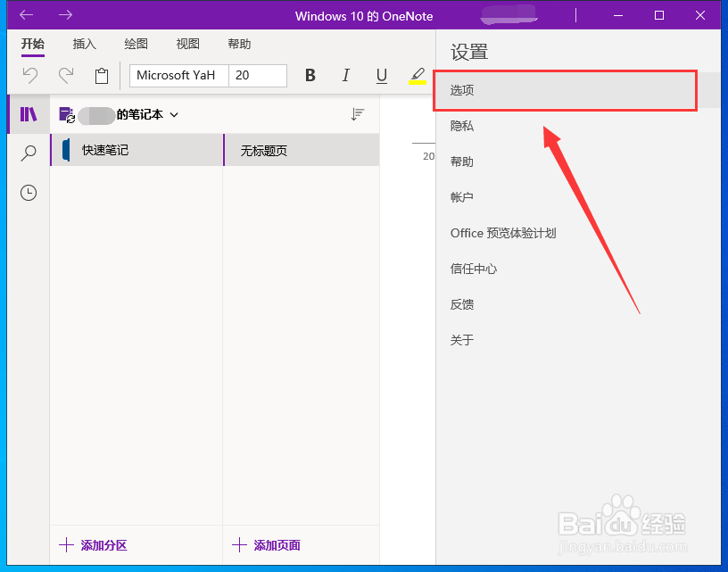The width and height of the screenshot is (728, 572).
Task: Click the sort pages icon
Action: 358,114
